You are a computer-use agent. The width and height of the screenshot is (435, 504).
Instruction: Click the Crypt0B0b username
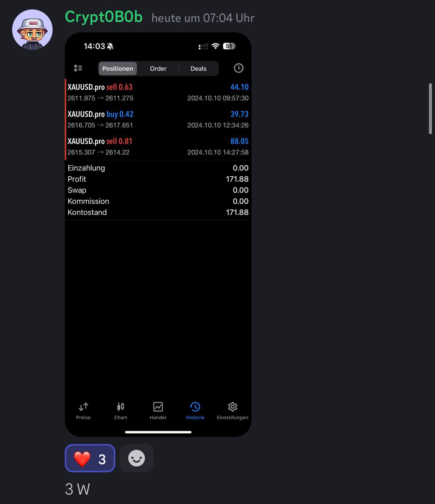coord(104,17)
